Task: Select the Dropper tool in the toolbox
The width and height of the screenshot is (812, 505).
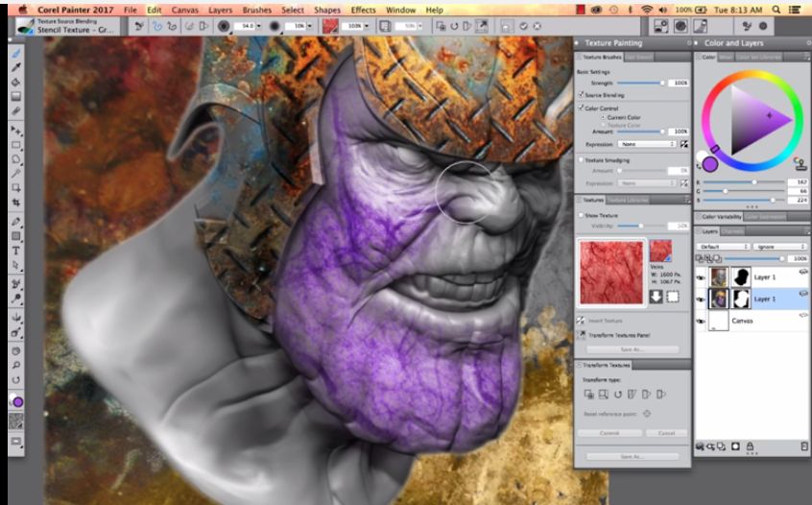Action: pos(16,67)
